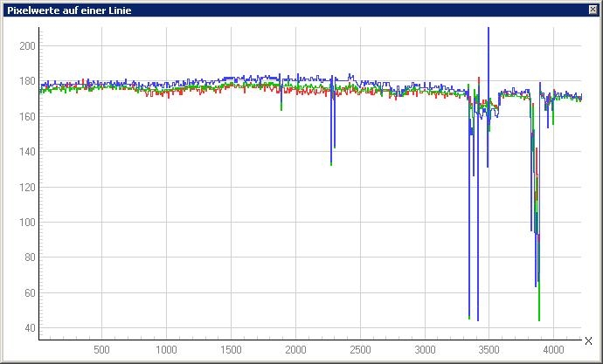
Task: Click the 3000 tick label on x-axis
Action: (425, 350)
